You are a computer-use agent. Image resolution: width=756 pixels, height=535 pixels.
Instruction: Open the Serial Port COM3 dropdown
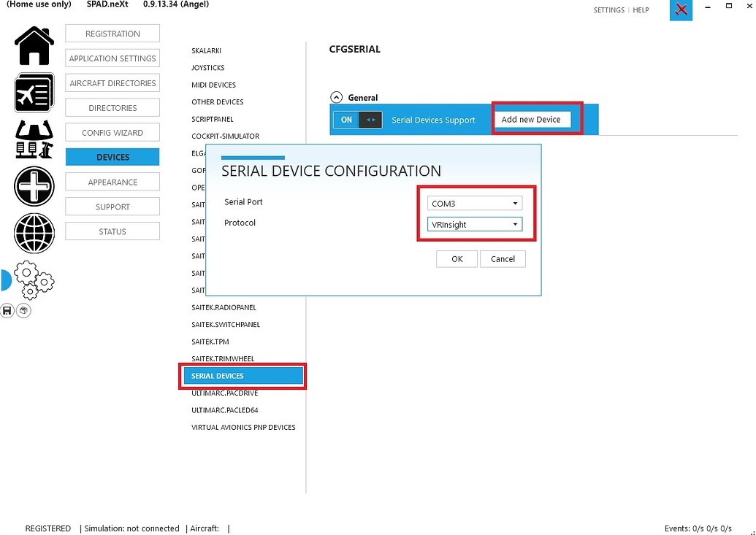click(x=475, y=204)
